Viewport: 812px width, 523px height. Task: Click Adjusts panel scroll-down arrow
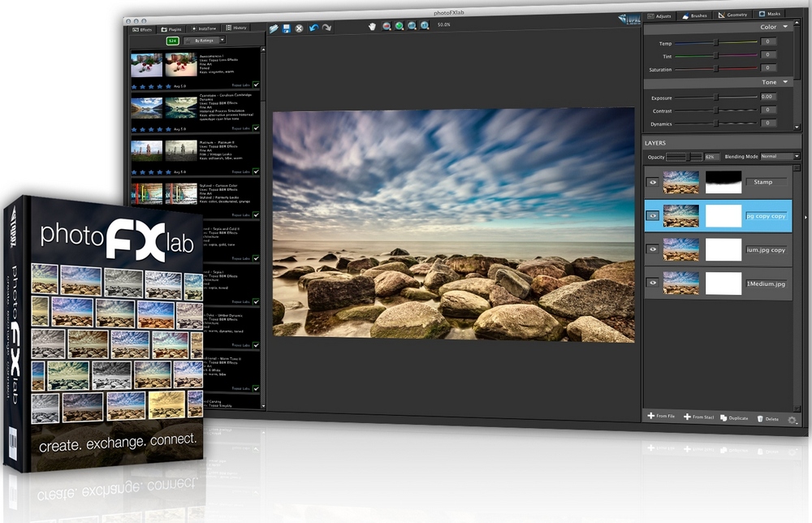point(797,128)
